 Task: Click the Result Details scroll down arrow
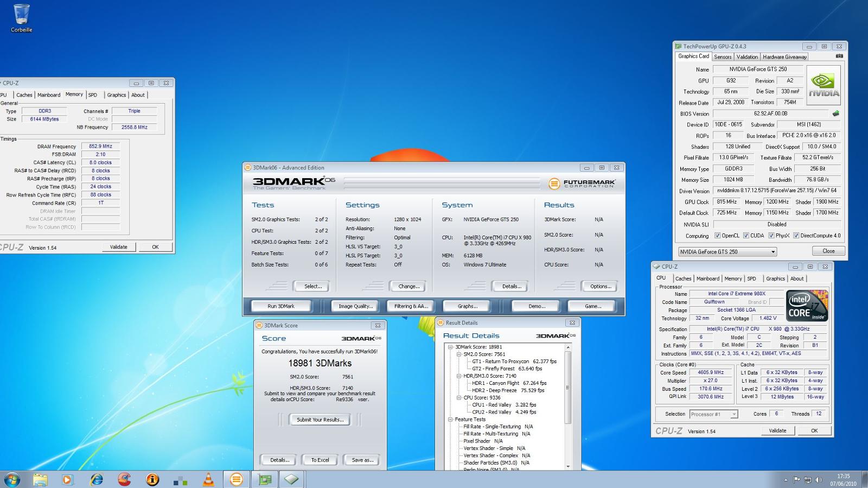coord(568,466)
